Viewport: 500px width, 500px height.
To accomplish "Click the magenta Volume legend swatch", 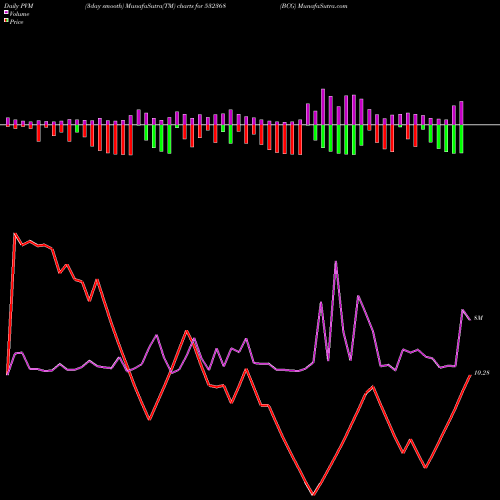I will [x=6, y=13].
